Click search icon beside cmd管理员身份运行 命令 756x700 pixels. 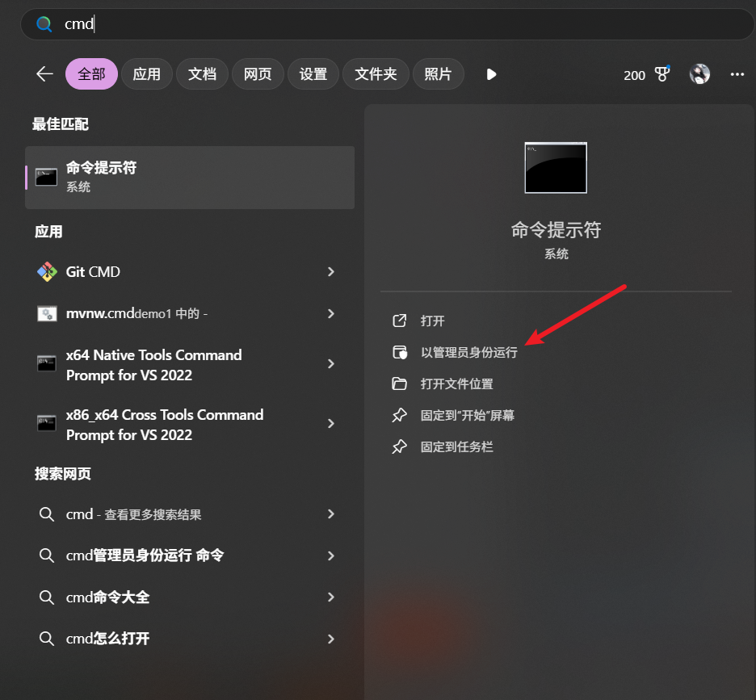click(47, 555)
